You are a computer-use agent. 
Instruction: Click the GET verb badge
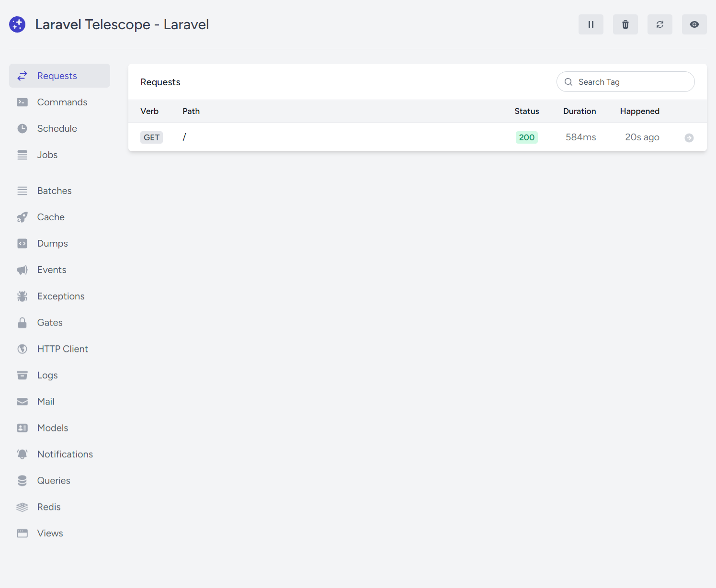point(152,137)
